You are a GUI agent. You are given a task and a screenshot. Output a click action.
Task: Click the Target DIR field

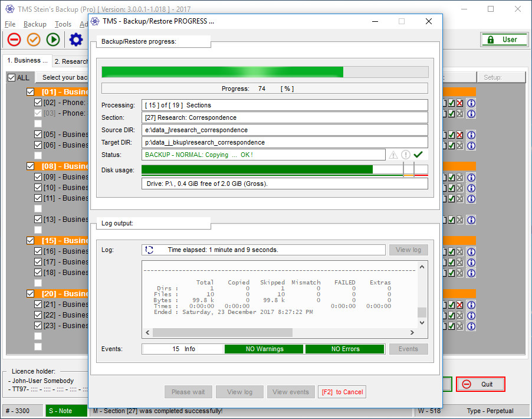tap(285, 142)
